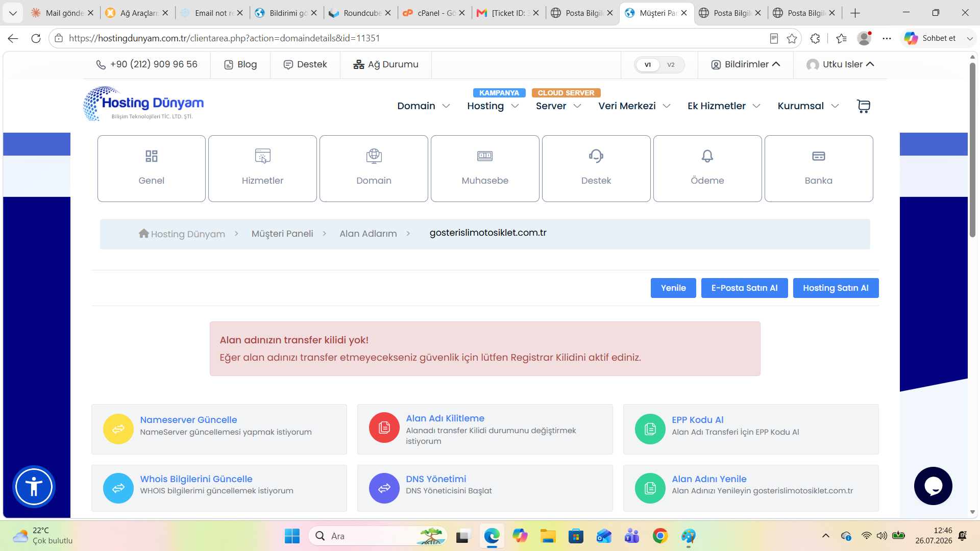Open the Hosting Dünyam logo homepage
980x551 pixels.
point(143,104)
